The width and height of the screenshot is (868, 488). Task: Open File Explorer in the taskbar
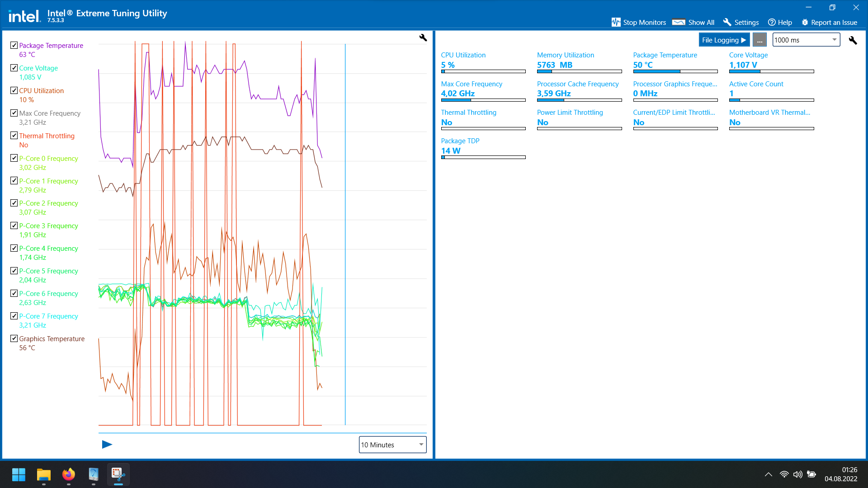click(x=44, y=474)
